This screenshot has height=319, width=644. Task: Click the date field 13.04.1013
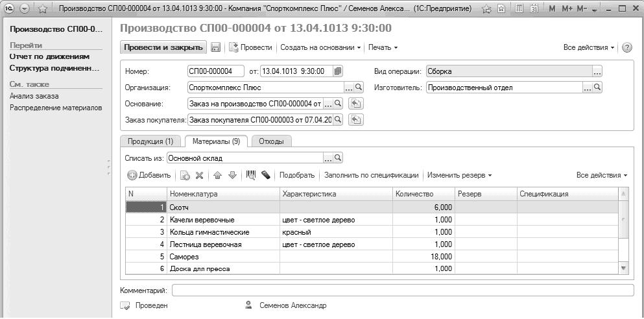click(x=296, y=71)
